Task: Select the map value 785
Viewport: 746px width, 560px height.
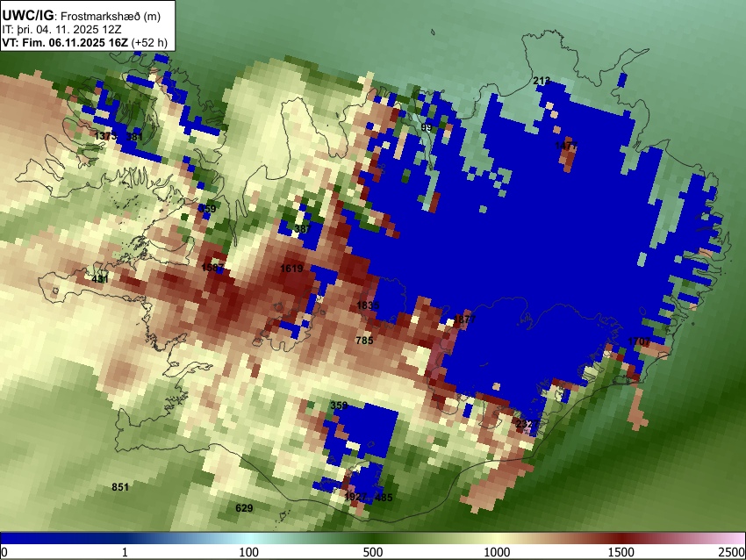Action: pos(364,341)
